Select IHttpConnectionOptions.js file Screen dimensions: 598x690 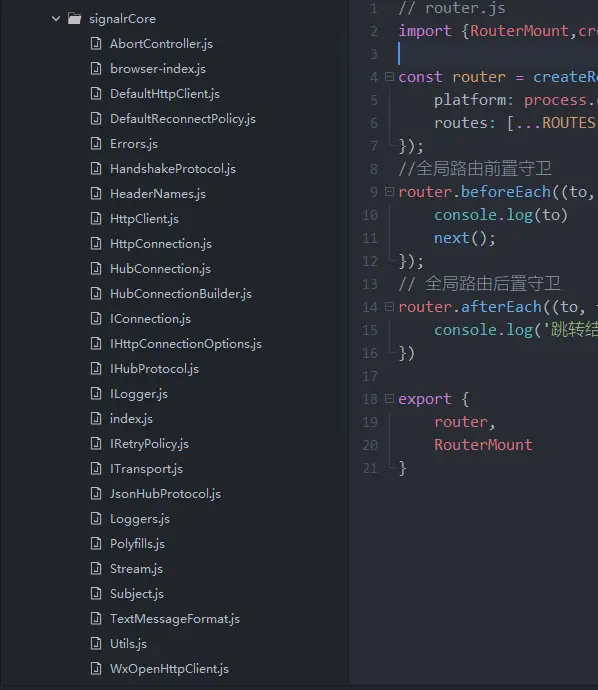(186, 344)
